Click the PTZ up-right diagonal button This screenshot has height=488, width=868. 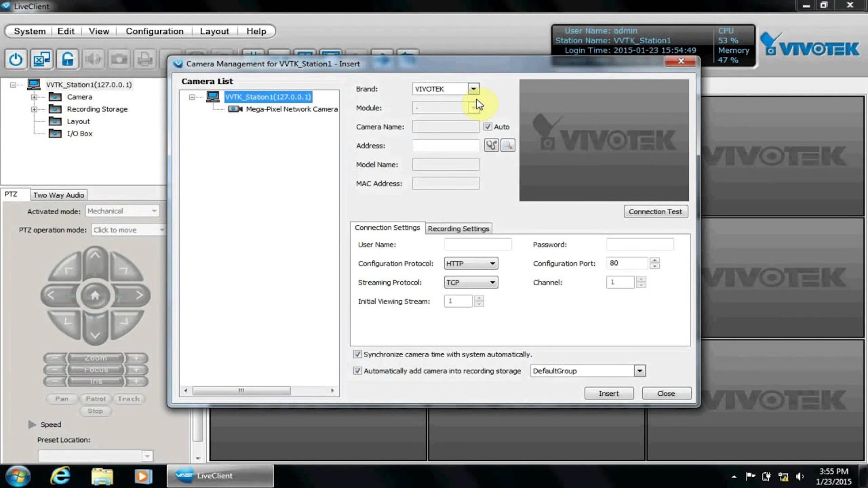point(124,268)
